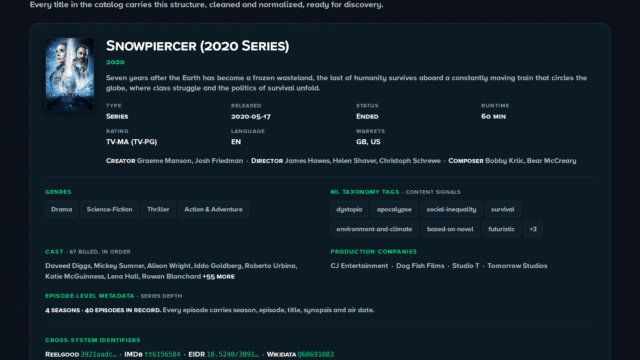Click the dystopia taxonomy tag
This screenshot has height=360, width=640.
click(x=349, y=209)
